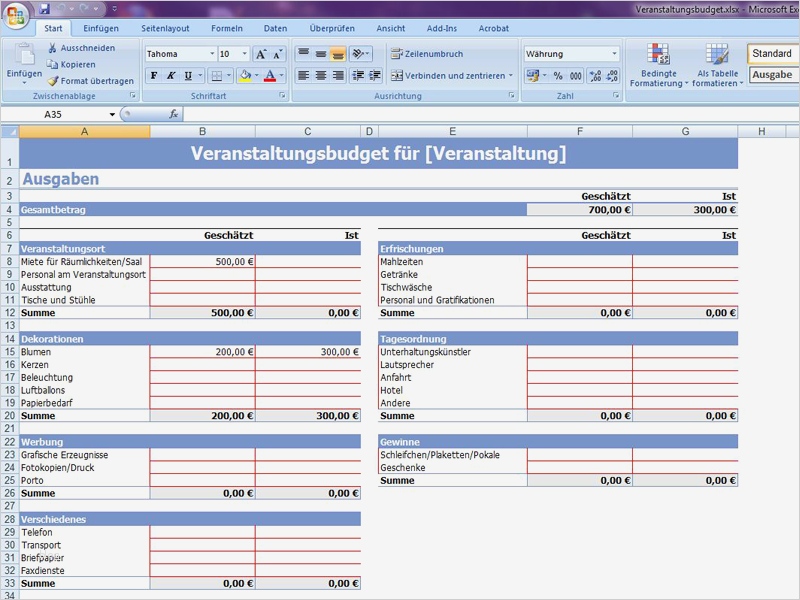Select the Format übertragen (Format Painter) icon

click(53, 80)
